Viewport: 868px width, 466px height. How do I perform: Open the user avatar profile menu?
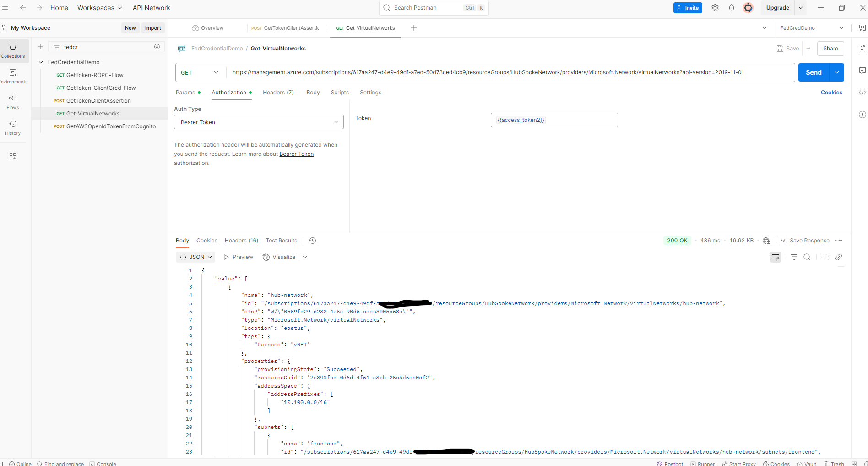pos(748,8)
